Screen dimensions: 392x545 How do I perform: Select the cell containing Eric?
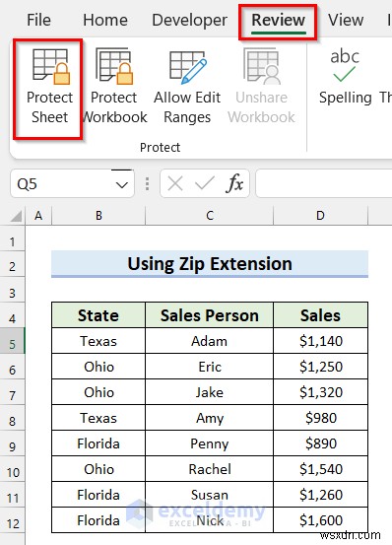210,367
